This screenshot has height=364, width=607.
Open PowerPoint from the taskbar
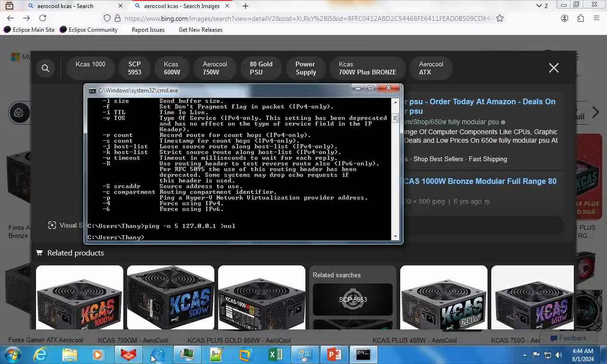(334, 355)
